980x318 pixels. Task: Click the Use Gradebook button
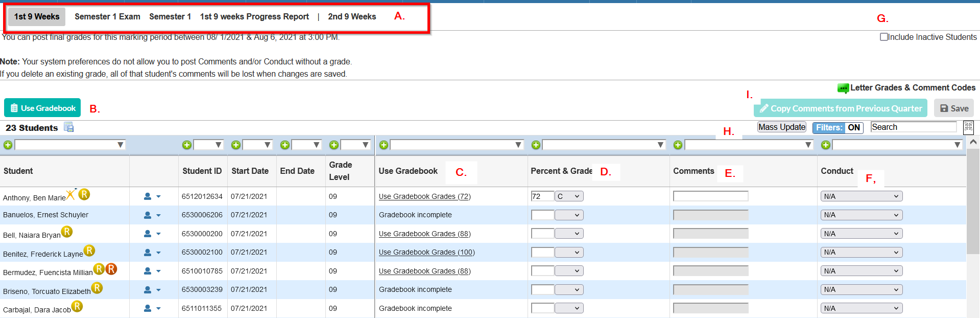click(x=42, y=108)
